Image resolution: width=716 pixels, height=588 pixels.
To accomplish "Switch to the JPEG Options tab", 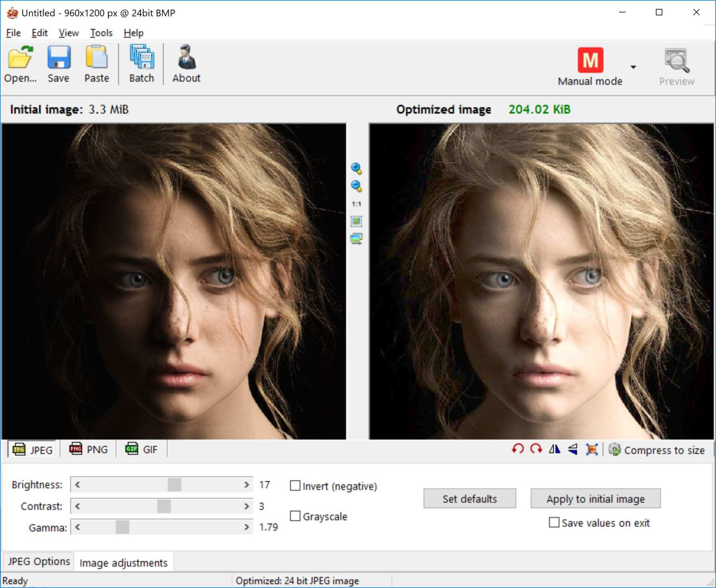I will tap(39, 562).
